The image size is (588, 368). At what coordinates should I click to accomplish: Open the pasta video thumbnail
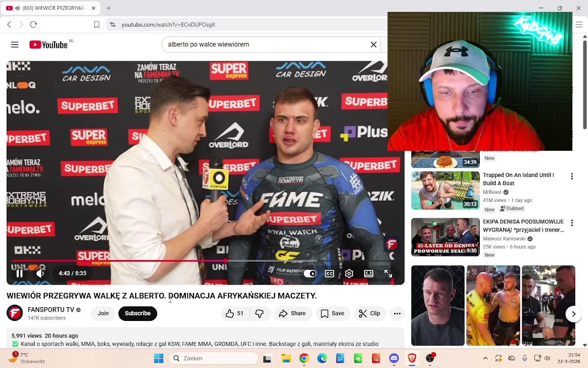click(446, 159)
